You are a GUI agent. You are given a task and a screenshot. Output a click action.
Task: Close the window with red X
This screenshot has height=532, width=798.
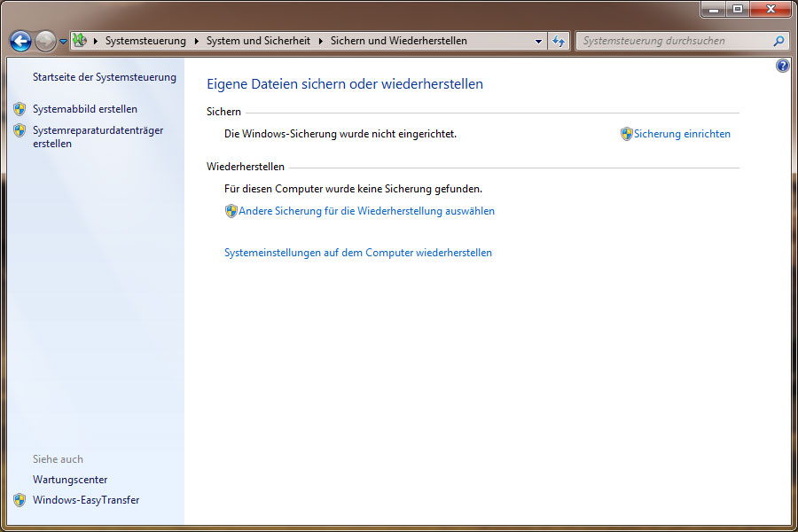[x=771, y=9]
